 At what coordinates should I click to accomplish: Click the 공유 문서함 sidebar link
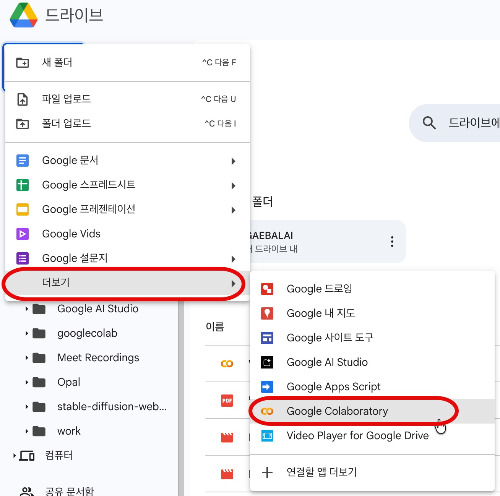[70, 491]
